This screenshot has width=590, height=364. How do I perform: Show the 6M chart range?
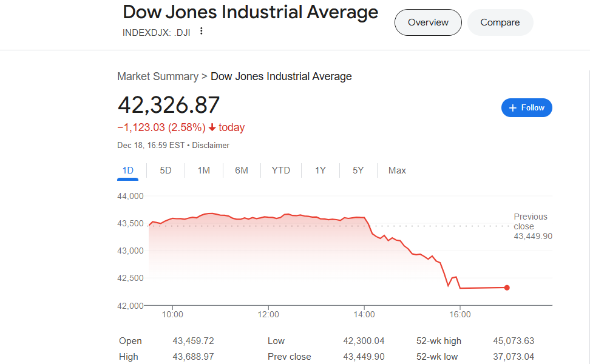click(242, 170)
